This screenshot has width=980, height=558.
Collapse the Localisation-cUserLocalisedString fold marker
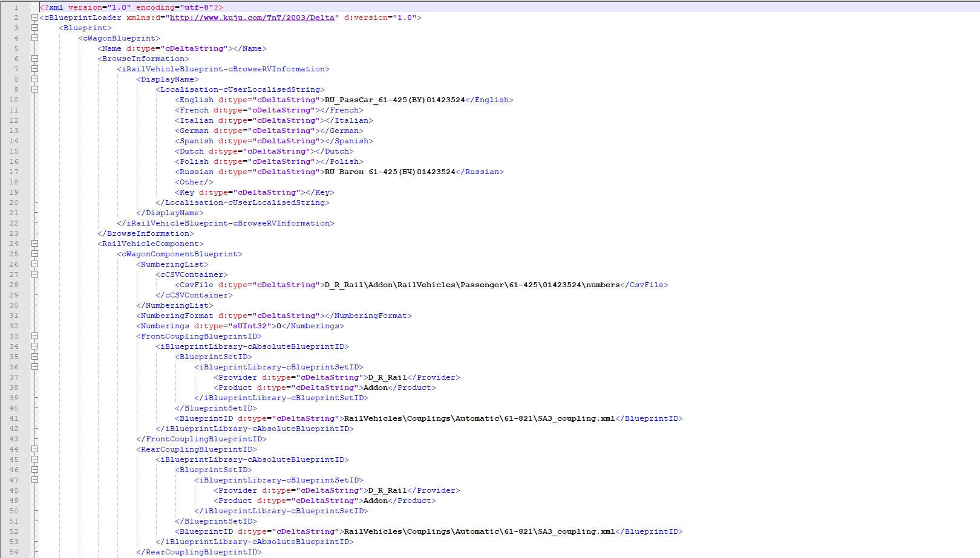click(x=35, y=89)
